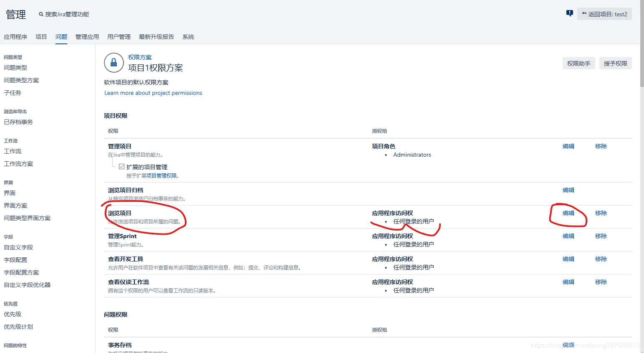644x353 pixels.
Task: Open the 最新升级报告 tab
Action: pos(156,37)
